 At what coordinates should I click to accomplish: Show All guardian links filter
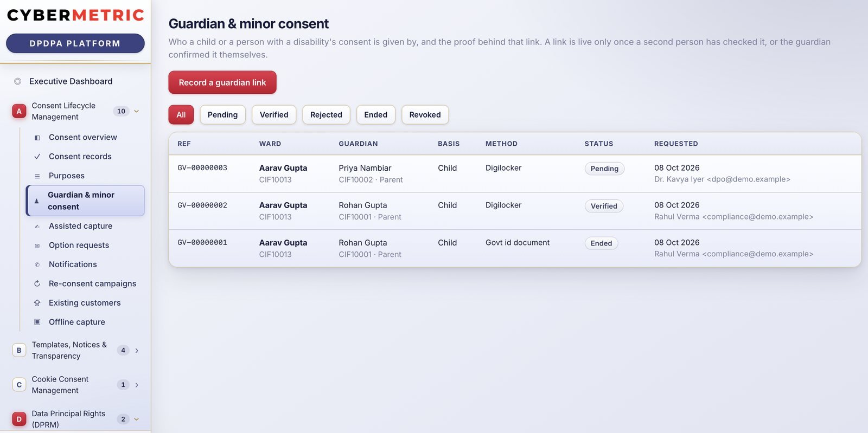(181, 115)
